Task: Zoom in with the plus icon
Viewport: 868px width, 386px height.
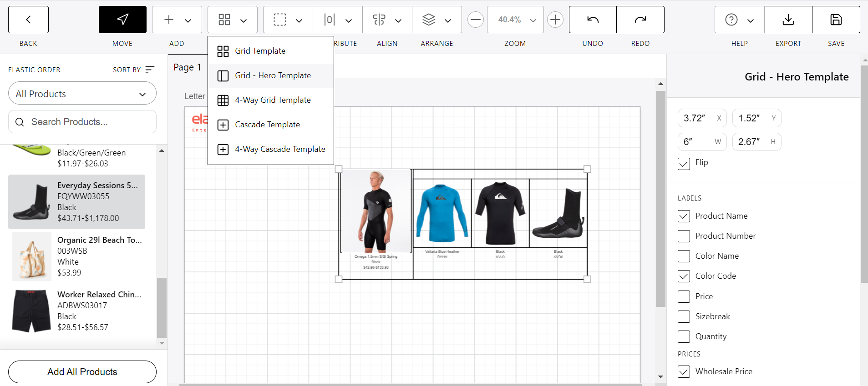Action: [x=555, y=20]
